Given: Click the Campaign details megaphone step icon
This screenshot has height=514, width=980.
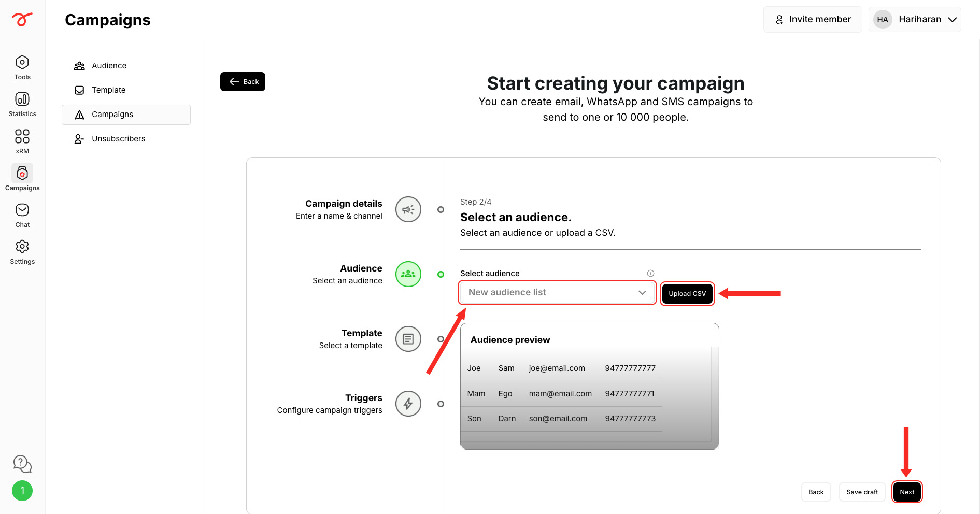Looking at the screenshot, I should [x=408, y=209].
